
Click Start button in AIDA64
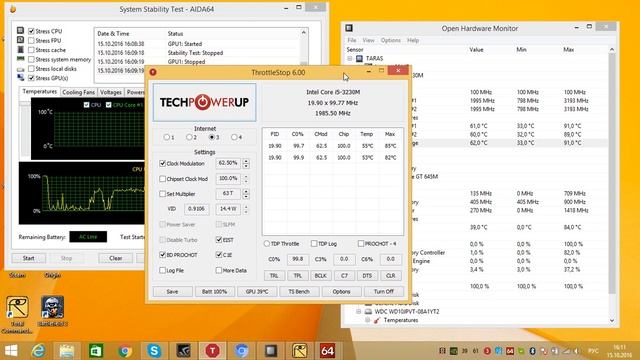[x=29, y=258]
